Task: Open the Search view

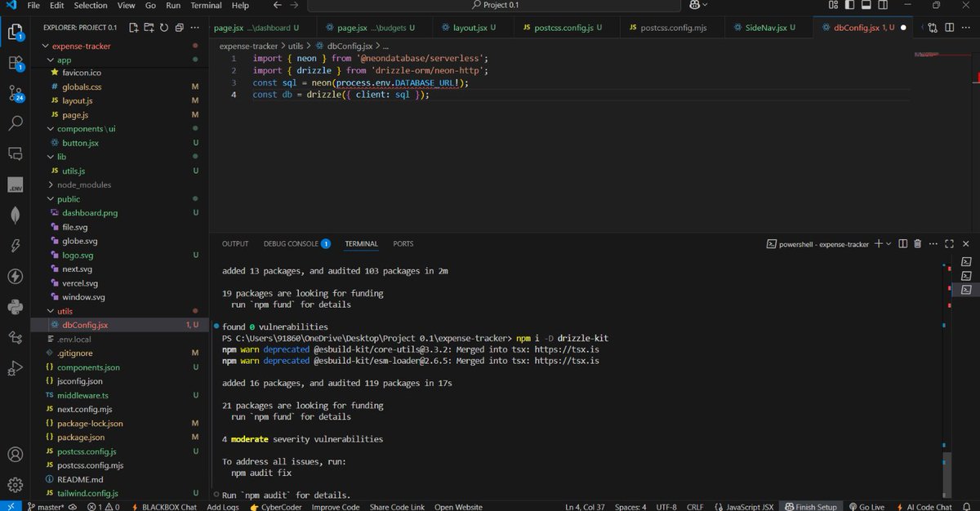Action: click(x=15, y=123)
